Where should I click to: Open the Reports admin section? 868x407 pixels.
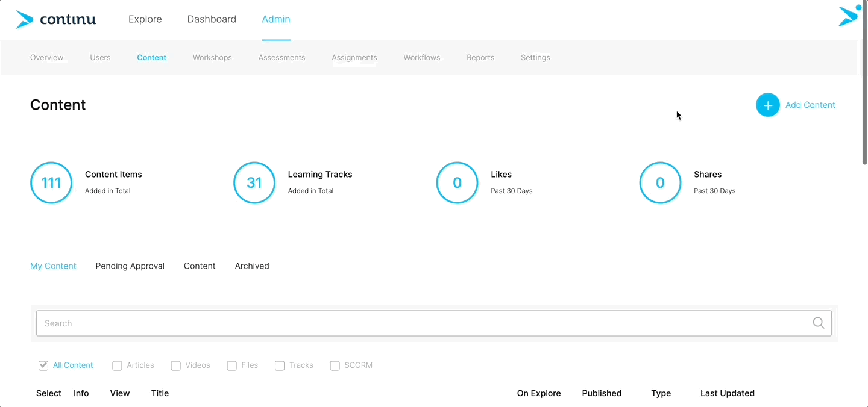tap(480, 58)
